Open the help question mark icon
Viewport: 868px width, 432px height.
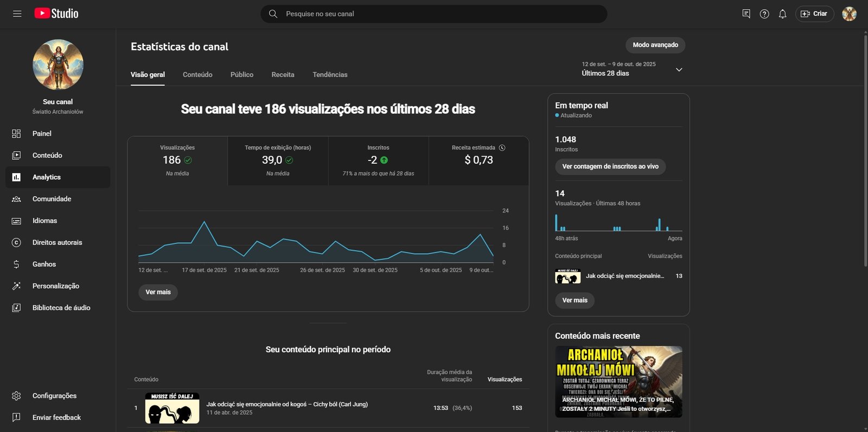click(764, 14)
